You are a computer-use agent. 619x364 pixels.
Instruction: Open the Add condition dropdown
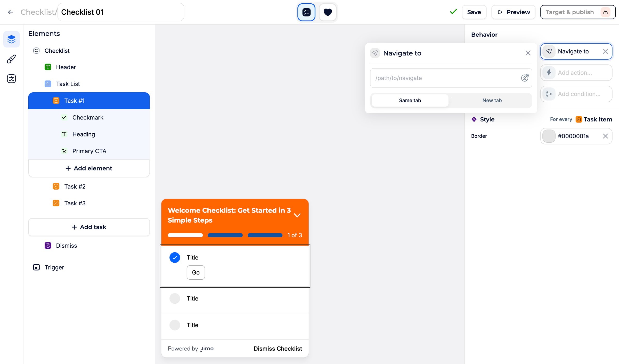coord(576,94)
